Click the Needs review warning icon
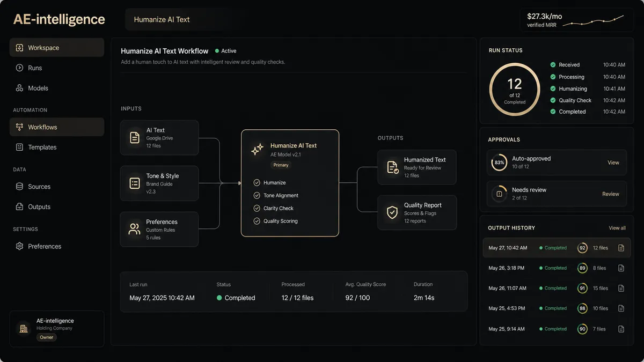Viewport: 644px width, 362px height. [499, 194]
